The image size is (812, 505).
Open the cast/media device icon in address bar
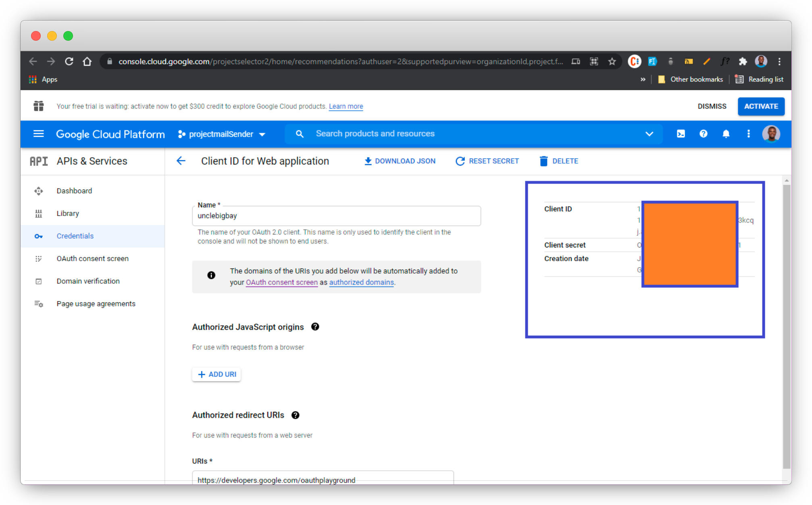[x=576, y=61]
